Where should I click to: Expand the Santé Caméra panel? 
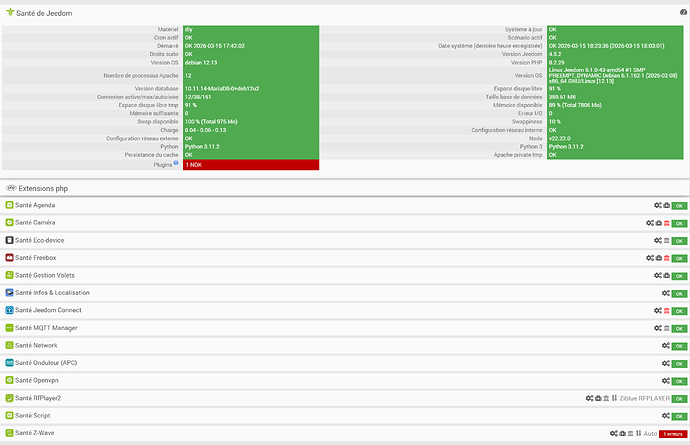35,223
